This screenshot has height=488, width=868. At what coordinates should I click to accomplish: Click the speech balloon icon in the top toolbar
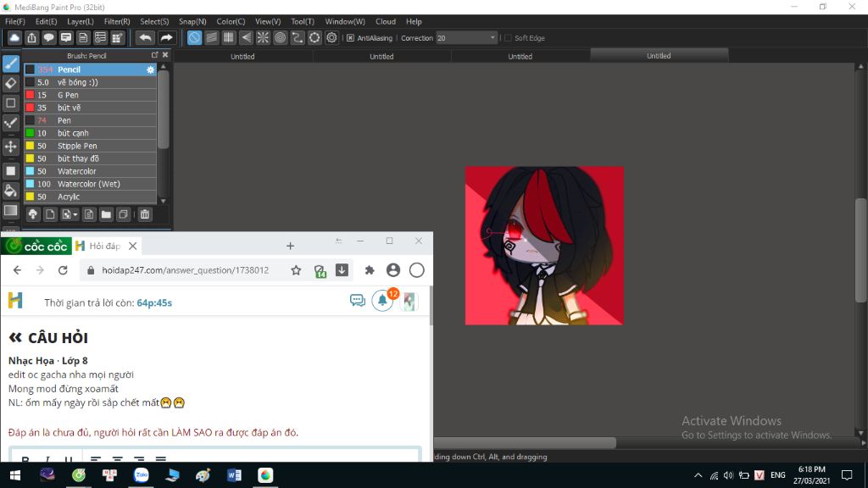click(48, 37)
